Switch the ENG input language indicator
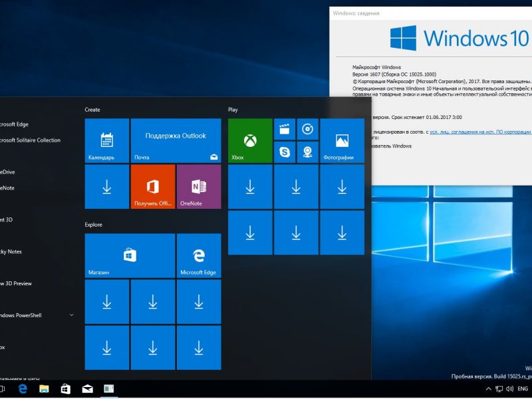This screenshot has height=399, width=532. click(x=523, y=389)
